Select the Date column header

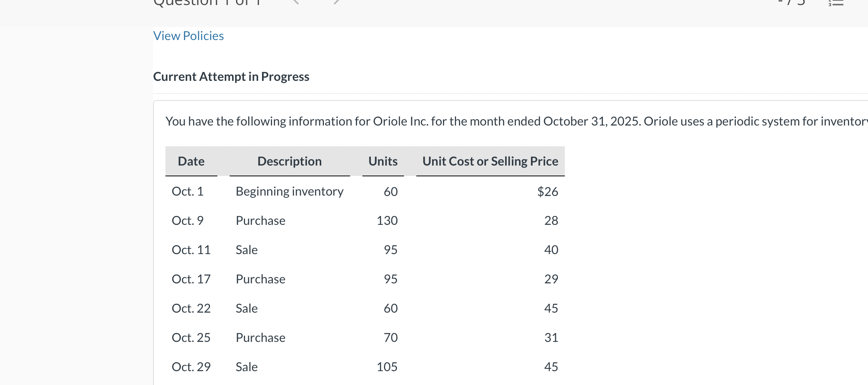click(x=191, y=161)
